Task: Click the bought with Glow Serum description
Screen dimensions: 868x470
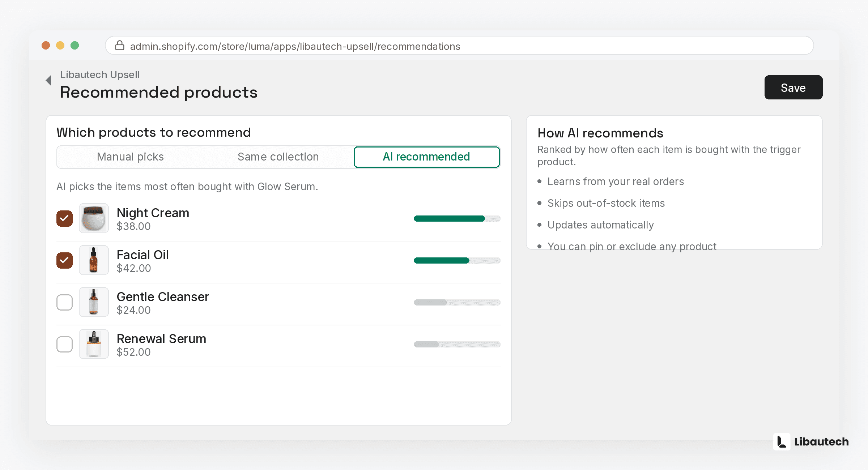Action: pyautogui.click(x=187, y=187)
